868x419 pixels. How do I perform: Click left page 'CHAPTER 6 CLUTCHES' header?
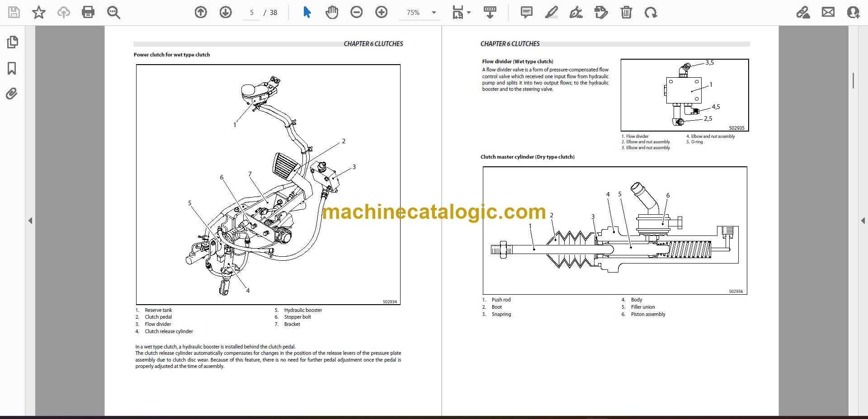pos(373,44)
